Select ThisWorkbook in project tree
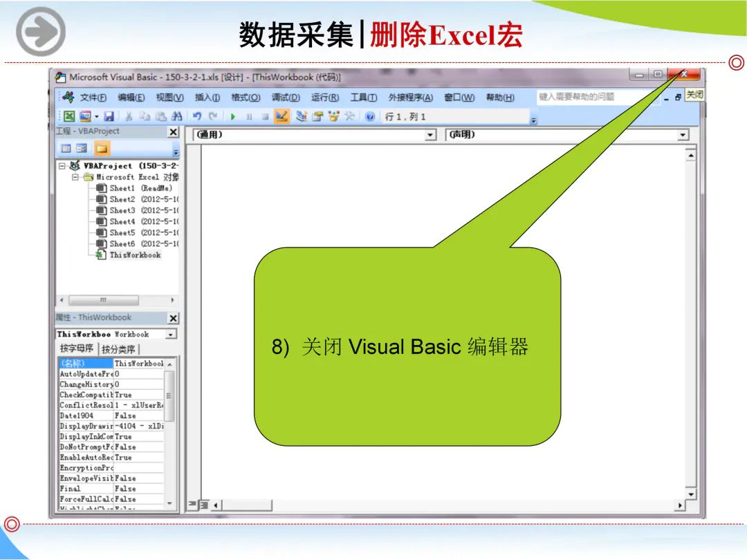Screen dimensions: 747x560 (x=129, y=255)
